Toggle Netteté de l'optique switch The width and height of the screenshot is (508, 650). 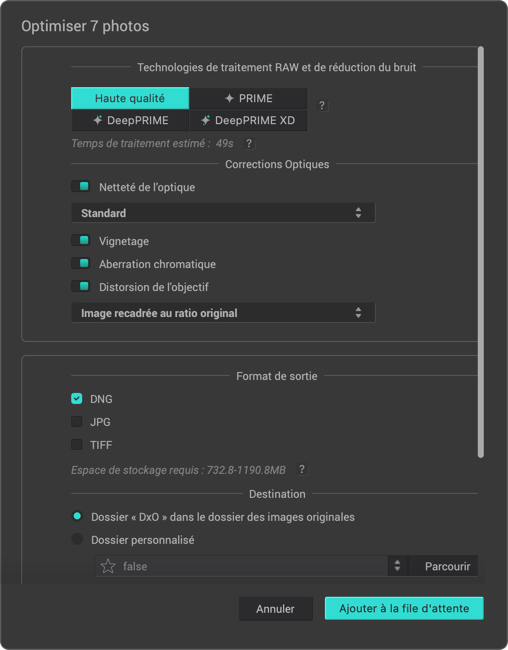(x=81, y=187)
